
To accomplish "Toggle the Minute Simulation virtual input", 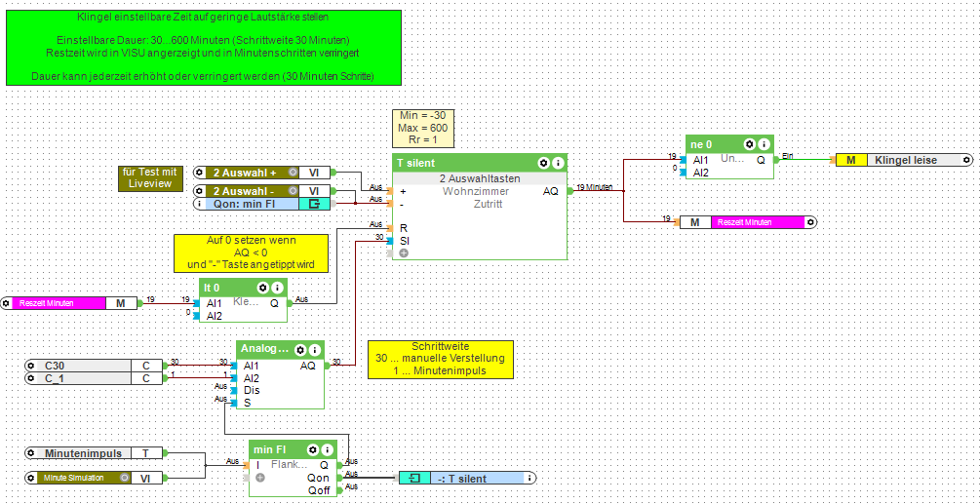I will click(124, 478).
